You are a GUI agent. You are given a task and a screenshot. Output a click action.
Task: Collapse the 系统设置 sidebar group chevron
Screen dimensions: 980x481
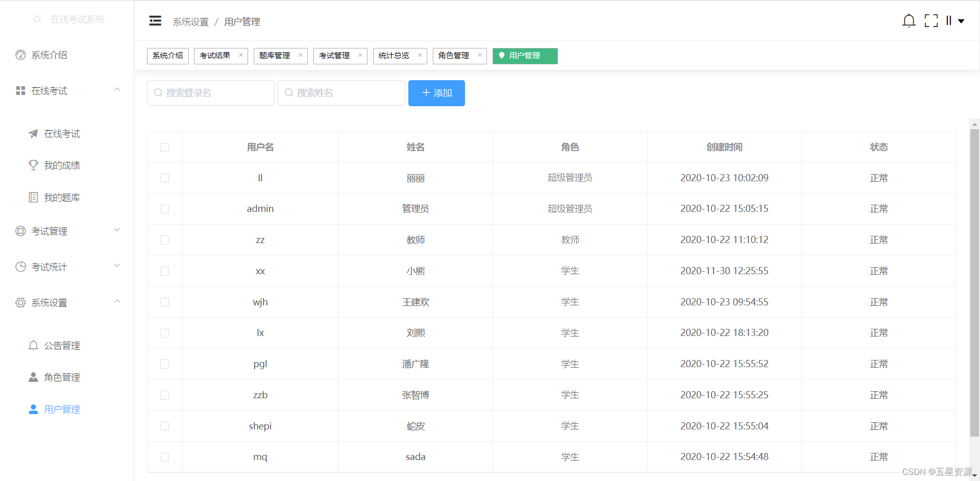coord(117,301)
